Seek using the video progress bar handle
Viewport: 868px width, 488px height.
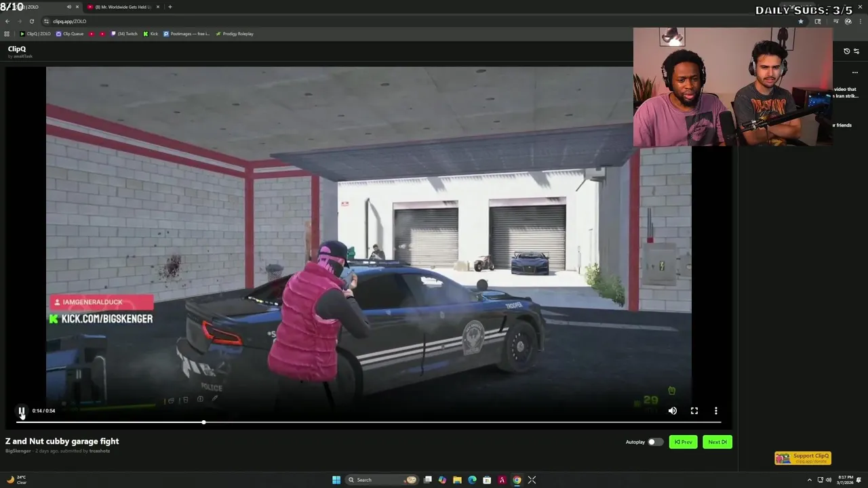(x=203, y=422)
